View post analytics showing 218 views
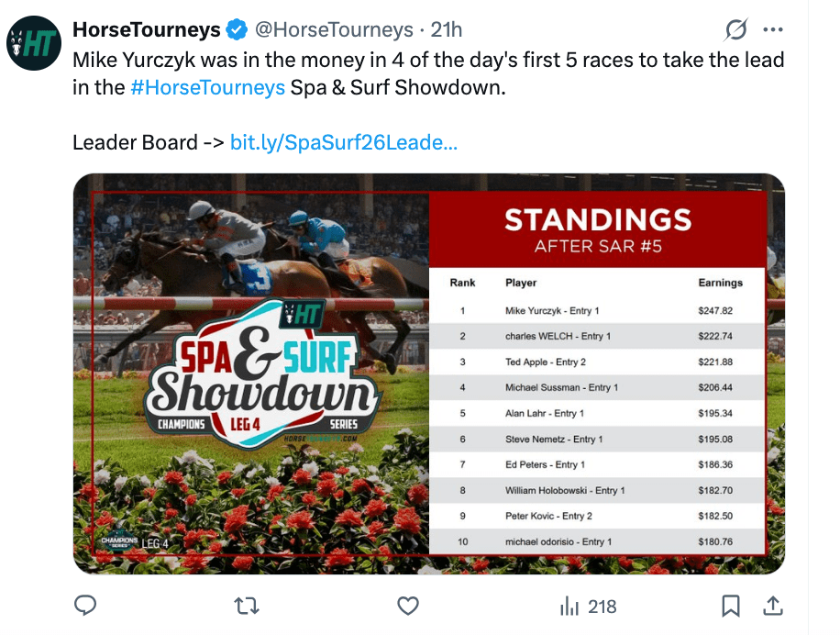 (x=588, y=607)
